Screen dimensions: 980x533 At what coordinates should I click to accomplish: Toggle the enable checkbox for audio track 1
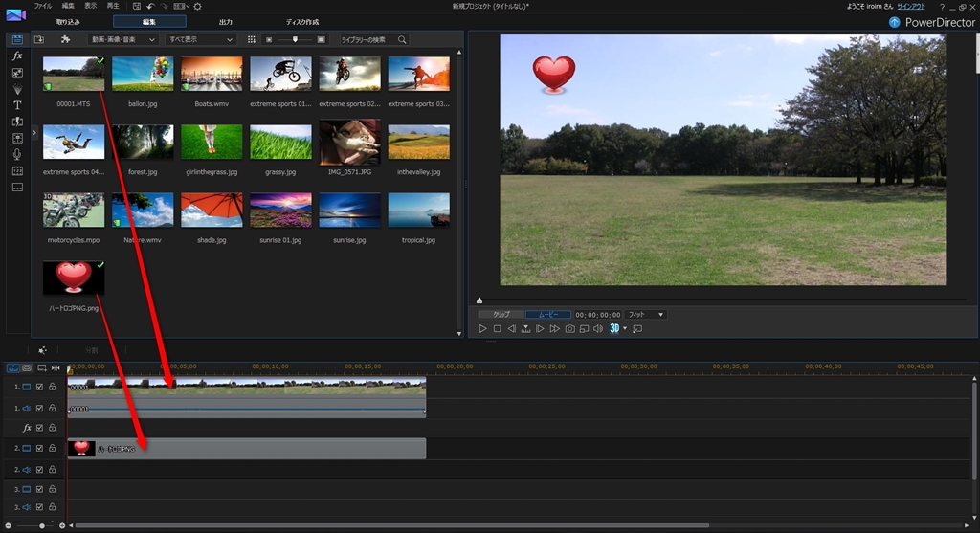(x=39, y=408)
